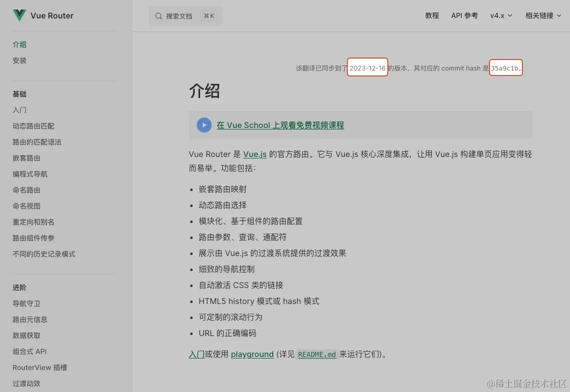Select 安装 in the sidebar

click(x=19, y=60)
